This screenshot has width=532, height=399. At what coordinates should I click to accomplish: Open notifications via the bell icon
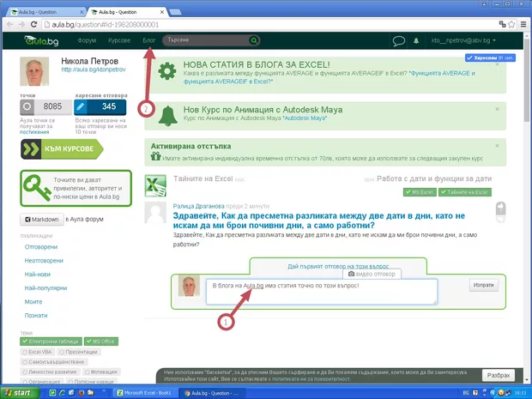[416, 40]
